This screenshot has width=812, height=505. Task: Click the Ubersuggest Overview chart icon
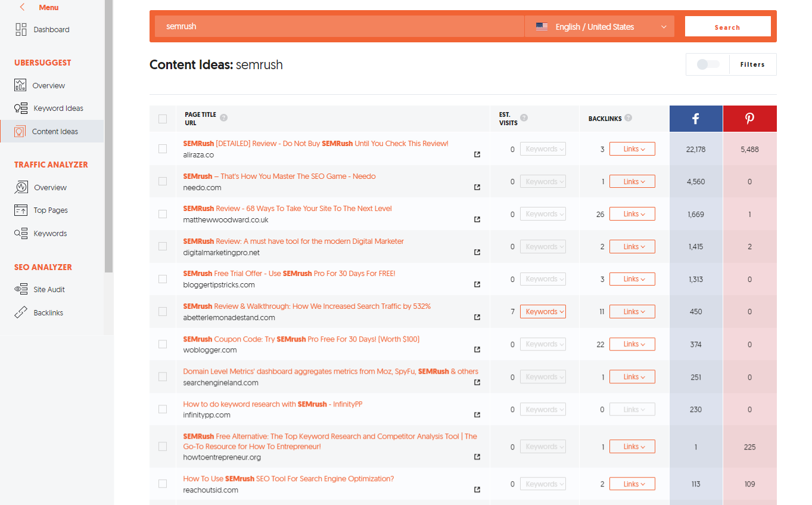(x=20, y=85)
